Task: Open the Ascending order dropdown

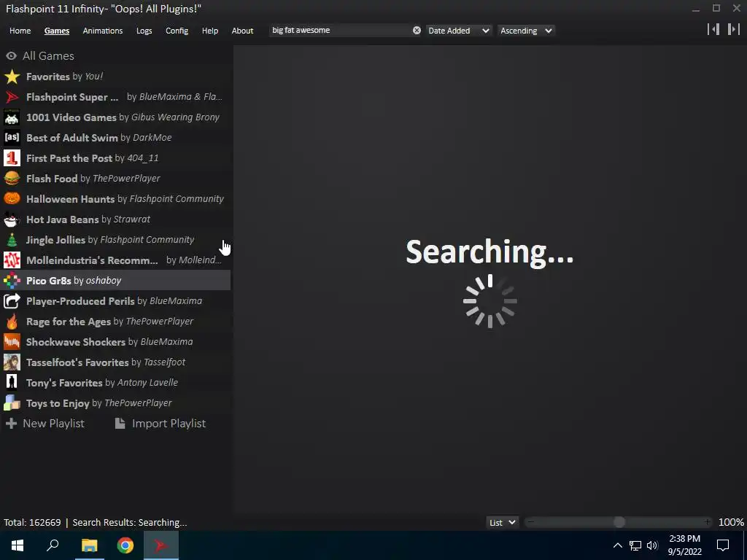Action: click(526, 31)
